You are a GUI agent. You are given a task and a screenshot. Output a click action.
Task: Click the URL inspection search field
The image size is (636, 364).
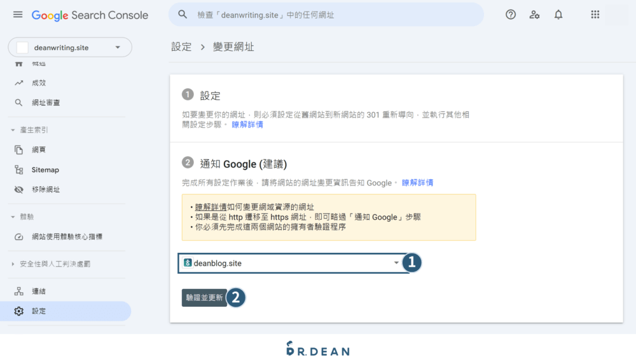click(326, 15)
